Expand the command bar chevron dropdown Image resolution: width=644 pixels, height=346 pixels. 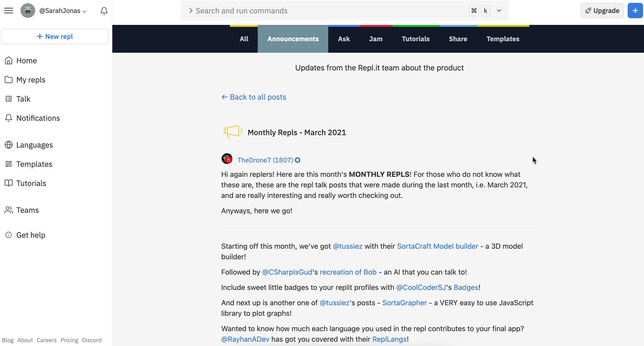(499, 11)
